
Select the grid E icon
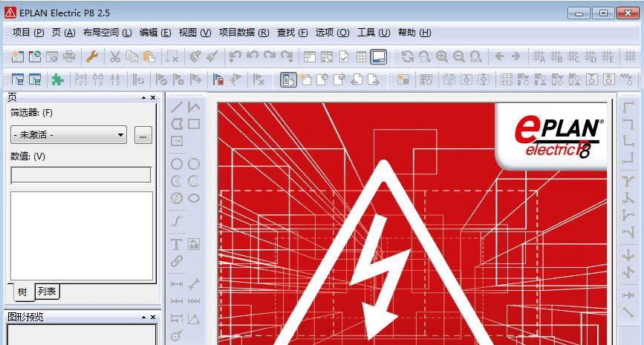coord(607,56)
